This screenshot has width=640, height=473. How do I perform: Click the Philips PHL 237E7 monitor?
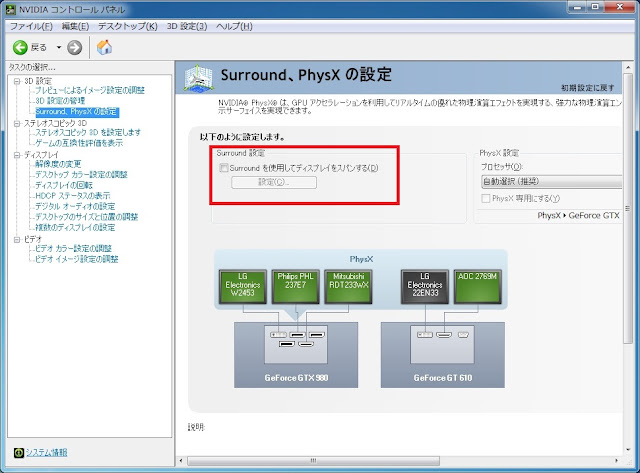coord(296,286)
